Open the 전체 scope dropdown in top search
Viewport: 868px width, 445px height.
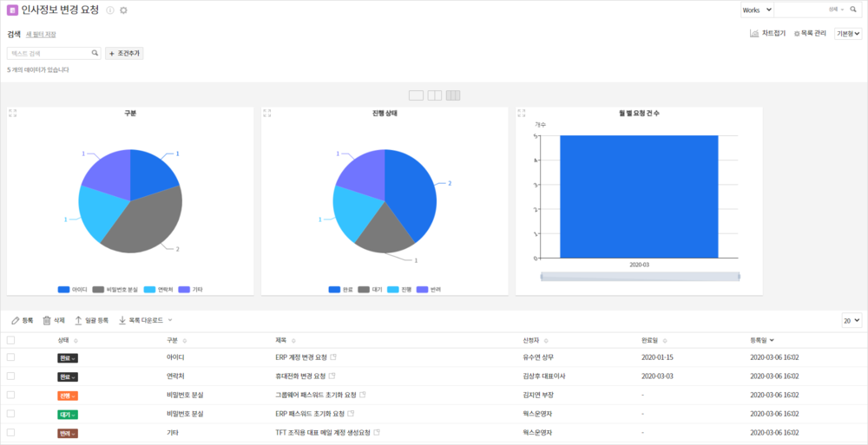point(836,10)
